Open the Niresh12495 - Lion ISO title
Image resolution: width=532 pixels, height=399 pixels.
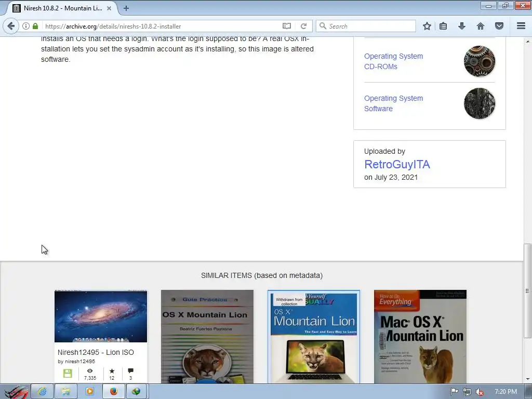96,352
